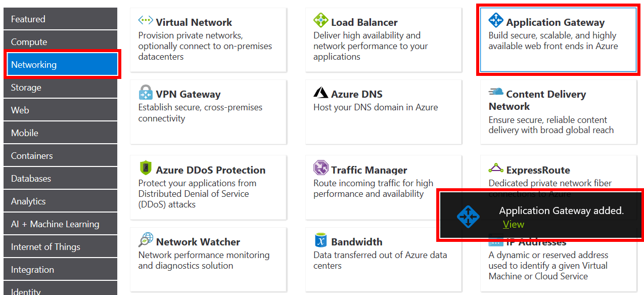Select the Bandwidth icon
Viewport: 644px width, 295px height.
coord(320,241)
